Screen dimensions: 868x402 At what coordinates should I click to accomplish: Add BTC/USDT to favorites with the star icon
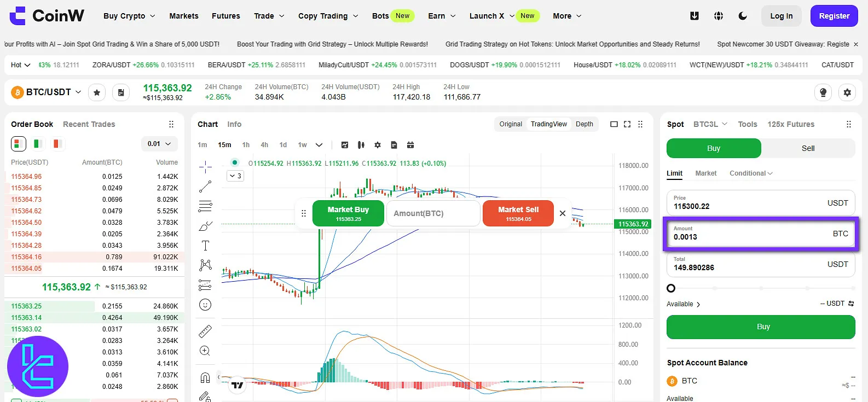click(x=97, y=92)
